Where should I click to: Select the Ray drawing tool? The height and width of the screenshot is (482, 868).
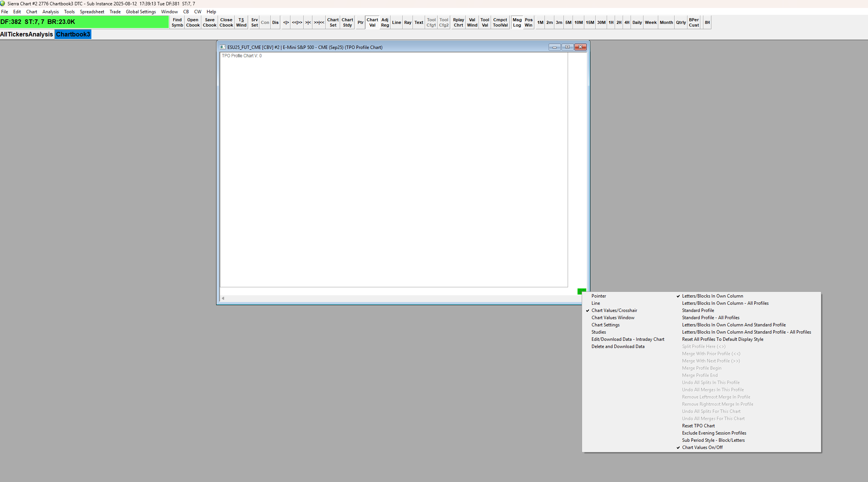(408, 22)
